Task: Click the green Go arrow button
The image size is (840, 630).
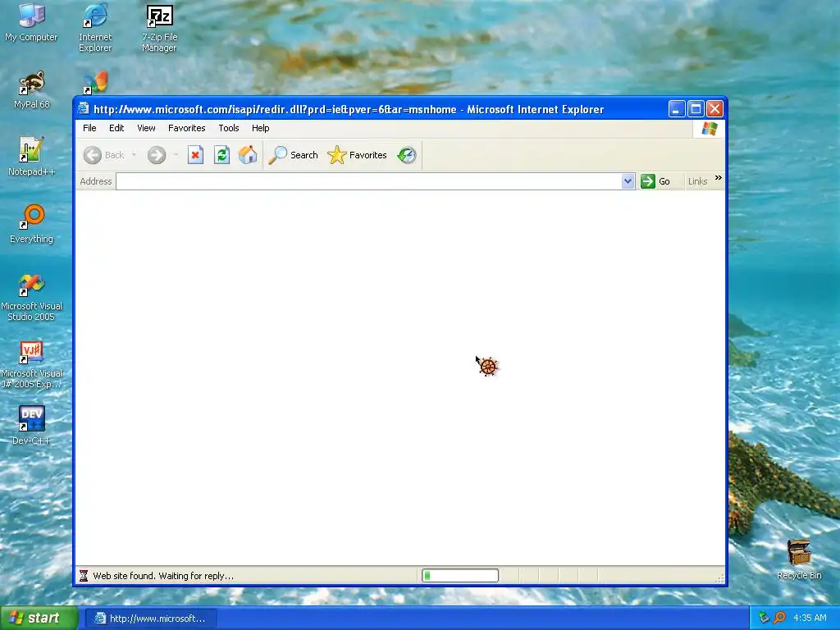Action: (x=648, y=181)
